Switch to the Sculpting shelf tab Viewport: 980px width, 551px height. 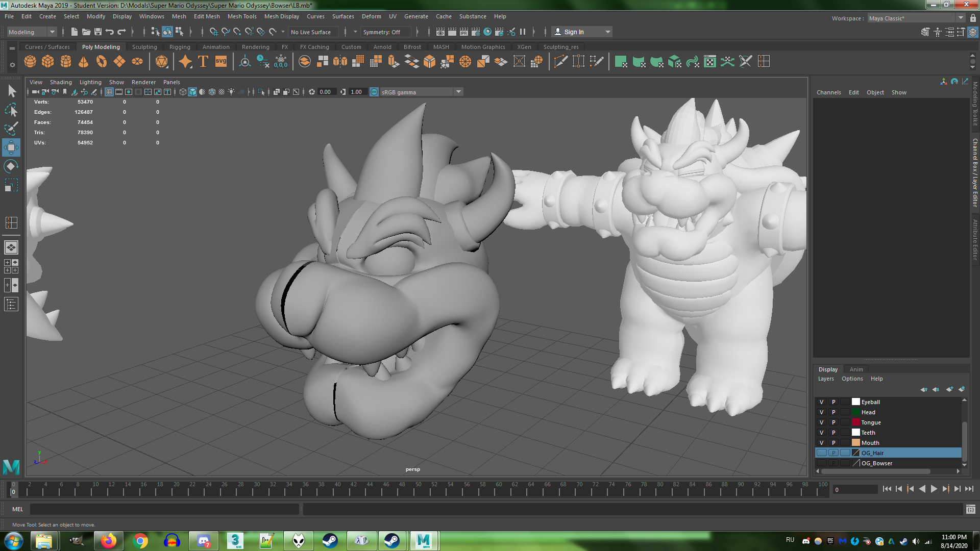pos(144,47)
